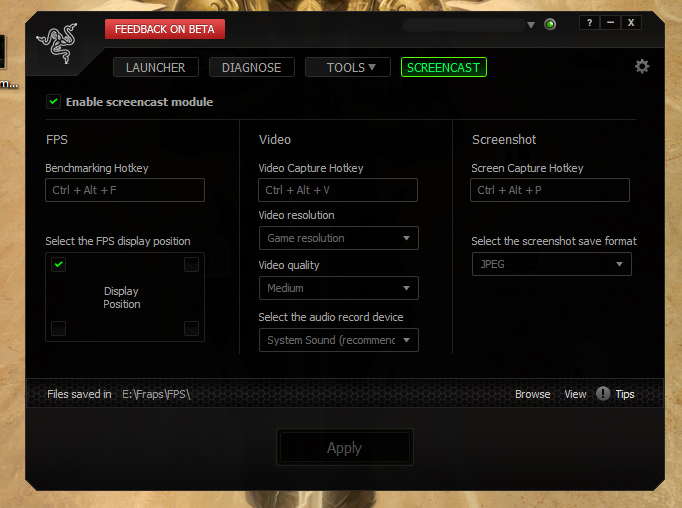This screenshot has height=508, width=682.
Task: Open settings via the gear icon
Action: 642,66
